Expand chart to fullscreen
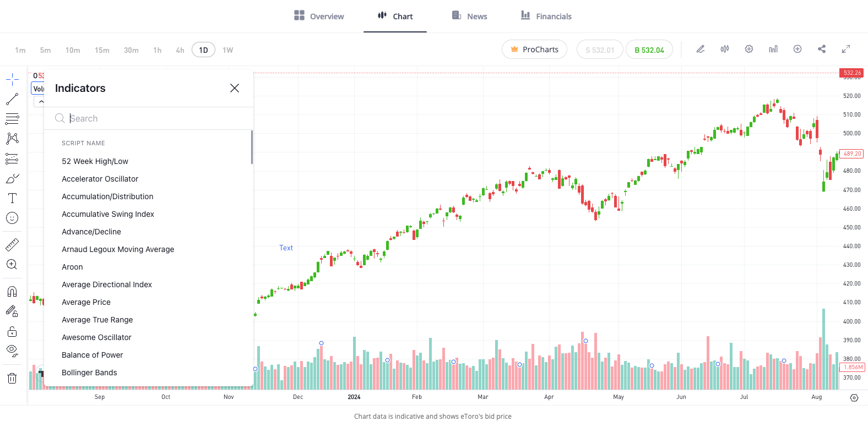The image size is (868, 427). (x=846, y=49)
